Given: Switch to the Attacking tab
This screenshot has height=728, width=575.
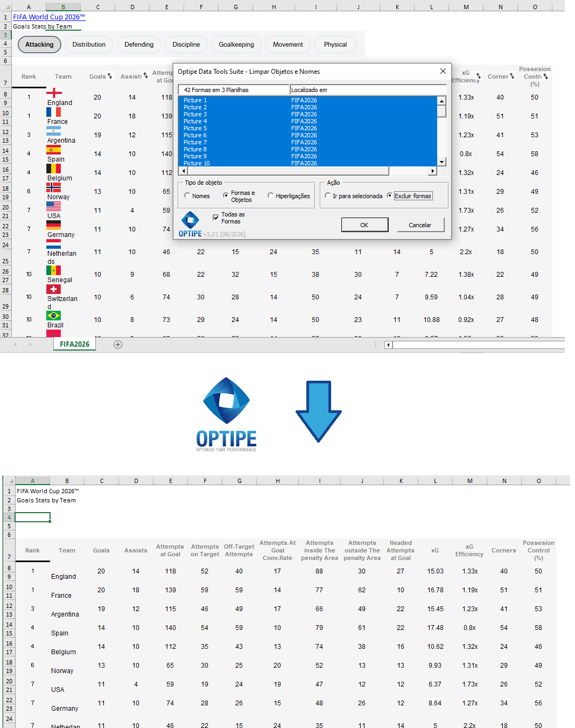Looking at the screenshot, I should click(x=39, y=45).
